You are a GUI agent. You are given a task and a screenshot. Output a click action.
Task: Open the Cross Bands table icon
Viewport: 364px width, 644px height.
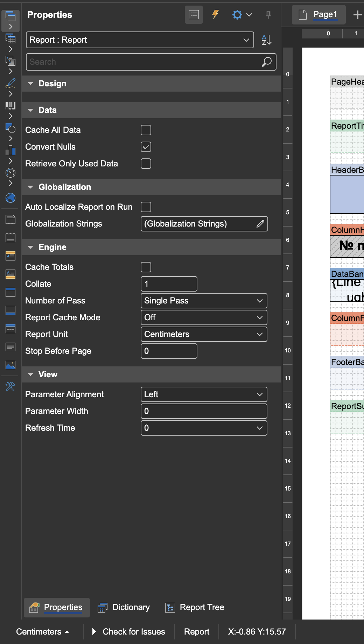(10, 38)
